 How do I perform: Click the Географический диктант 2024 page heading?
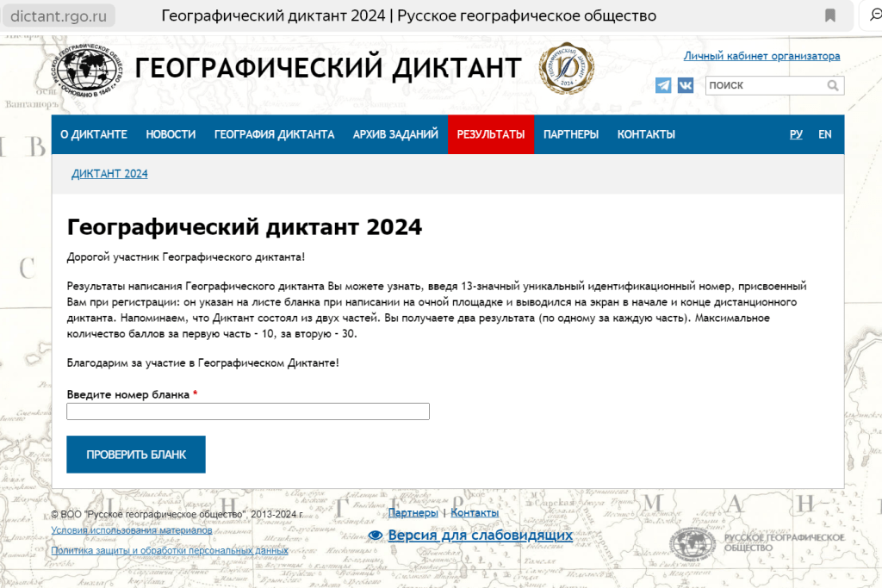(244, 227)
